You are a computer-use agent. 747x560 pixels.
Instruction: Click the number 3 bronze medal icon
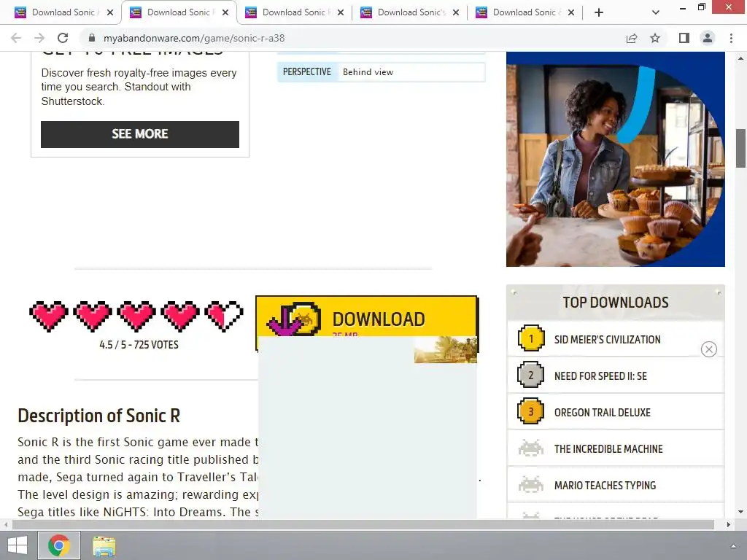(531, 411)
